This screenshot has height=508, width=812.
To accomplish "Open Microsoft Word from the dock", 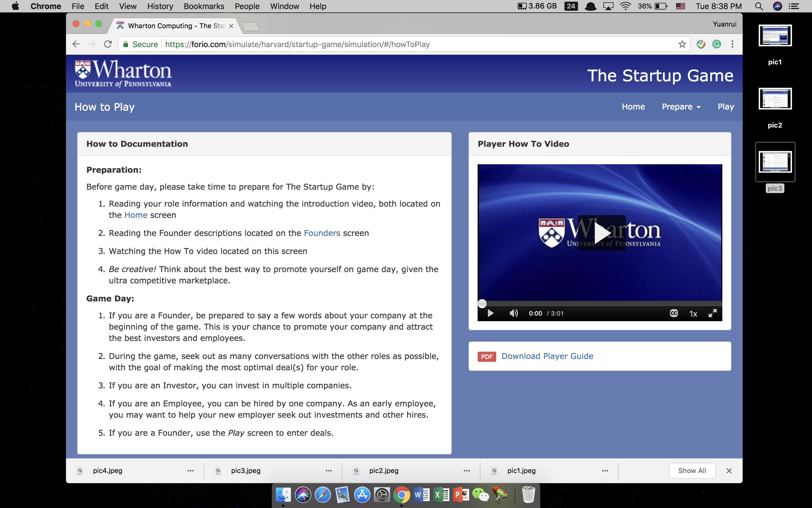I will coord(422,495).
